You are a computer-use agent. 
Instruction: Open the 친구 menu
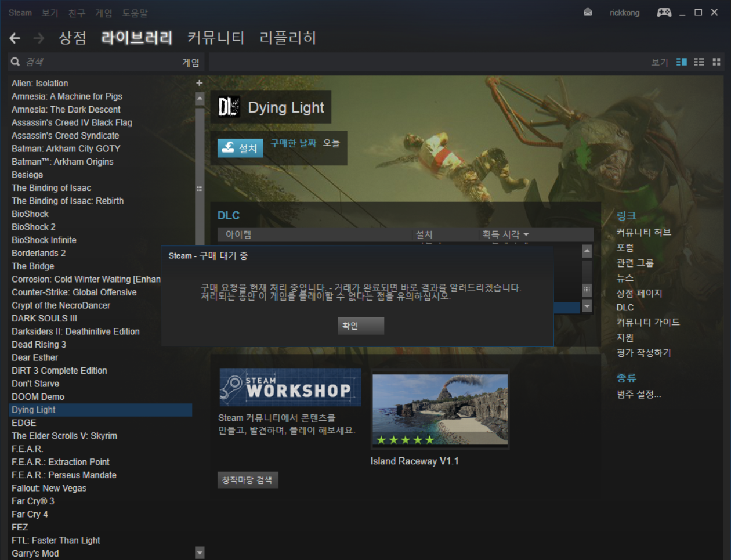point(77,13)
